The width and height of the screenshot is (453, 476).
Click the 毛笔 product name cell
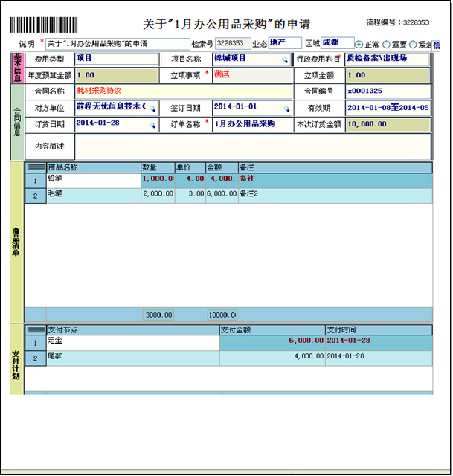(94, 196)
